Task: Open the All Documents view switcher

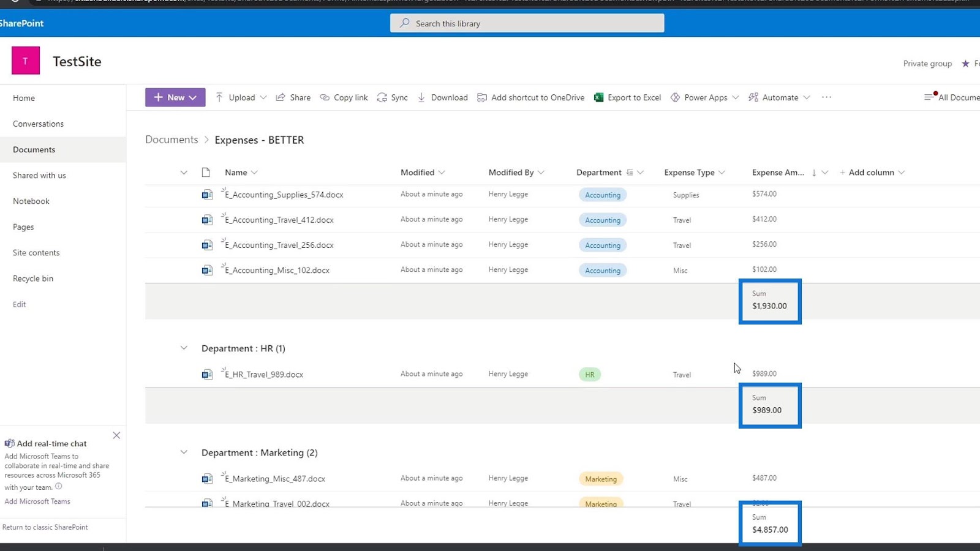Action: (952, 97)
